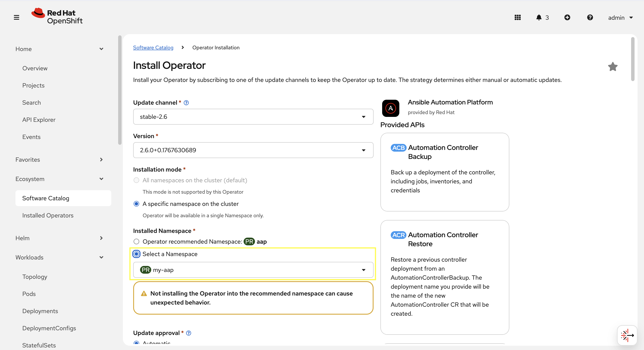Click the Update channel help icon

pos(186,103)
